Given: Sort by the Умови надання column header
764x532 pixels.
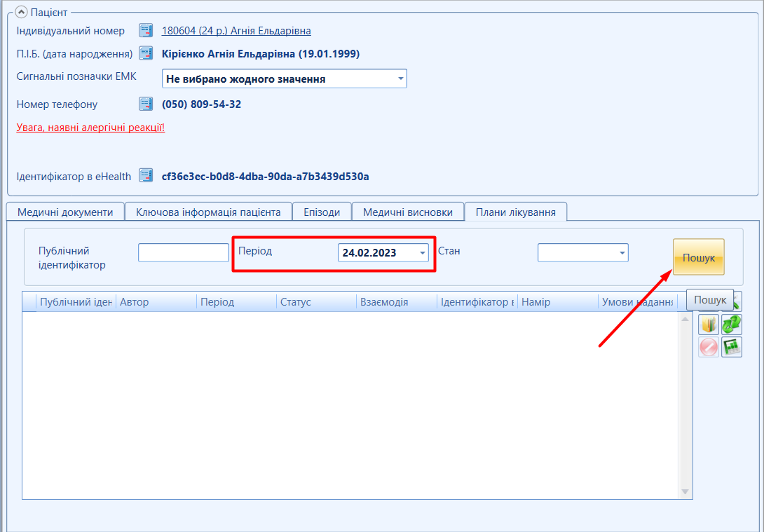Looking at the screenshot, I should pyautogui.click(x=637, y=302).
